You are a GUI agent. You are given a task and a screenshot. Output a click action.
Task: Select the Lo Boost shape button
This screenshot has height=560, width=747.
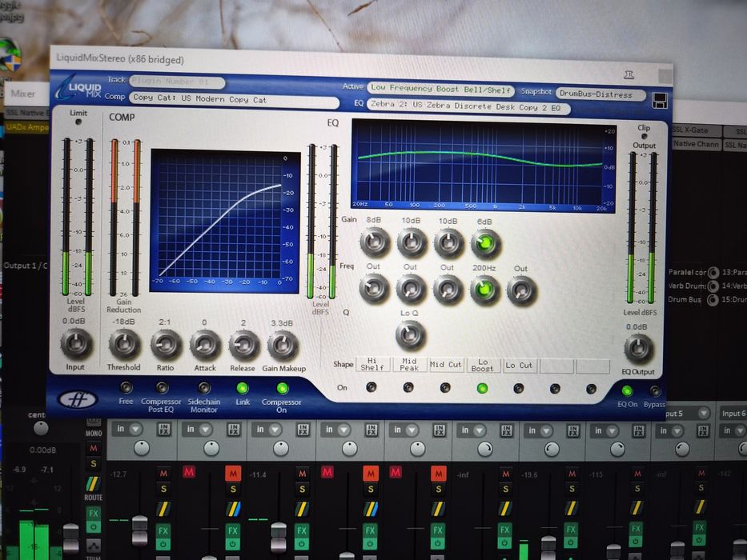[x=483, y=366]
